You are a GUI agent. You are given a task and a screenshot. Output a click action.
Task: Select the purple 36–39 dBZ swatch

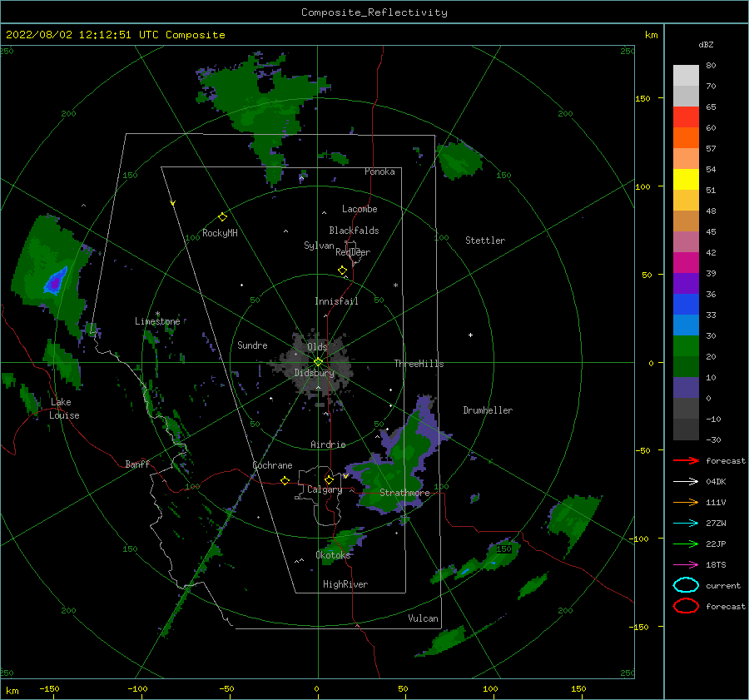tap(686, 284)
